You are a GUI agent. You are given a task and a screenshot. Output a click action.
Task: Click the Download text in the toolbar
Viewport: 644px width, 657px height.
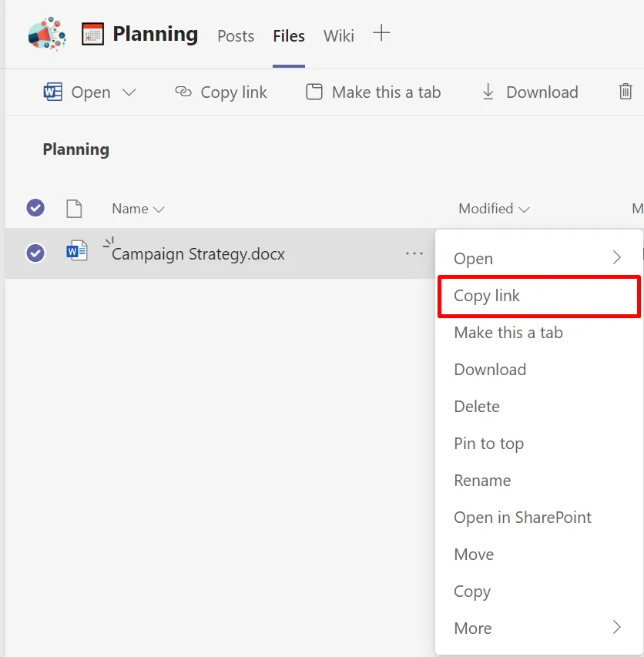click(x=542, y=92)
